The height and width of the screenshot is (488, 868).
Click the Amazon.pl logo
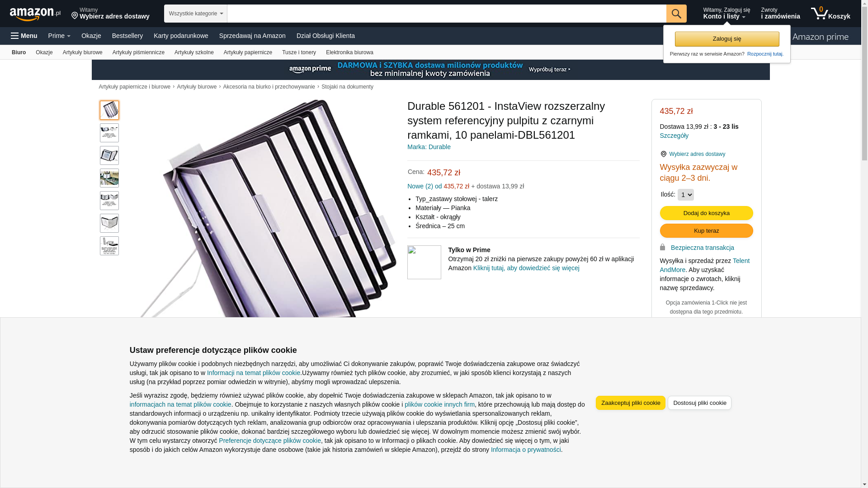click(35, 14)
